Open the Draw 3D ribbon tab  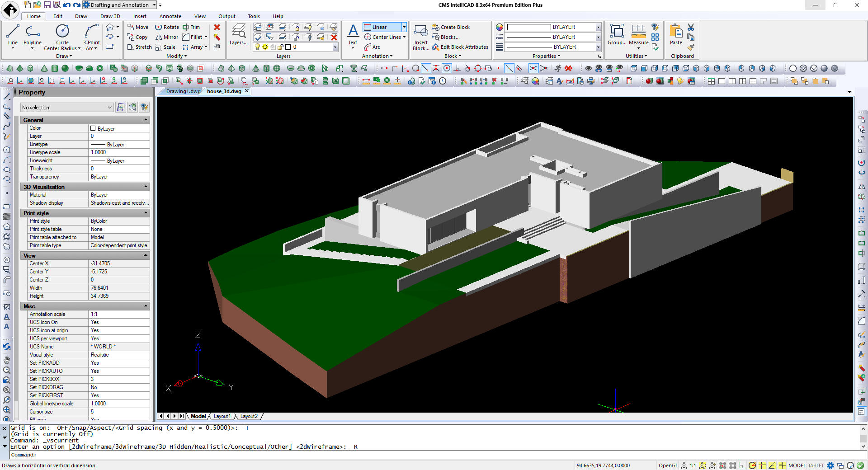coord(110,16)
